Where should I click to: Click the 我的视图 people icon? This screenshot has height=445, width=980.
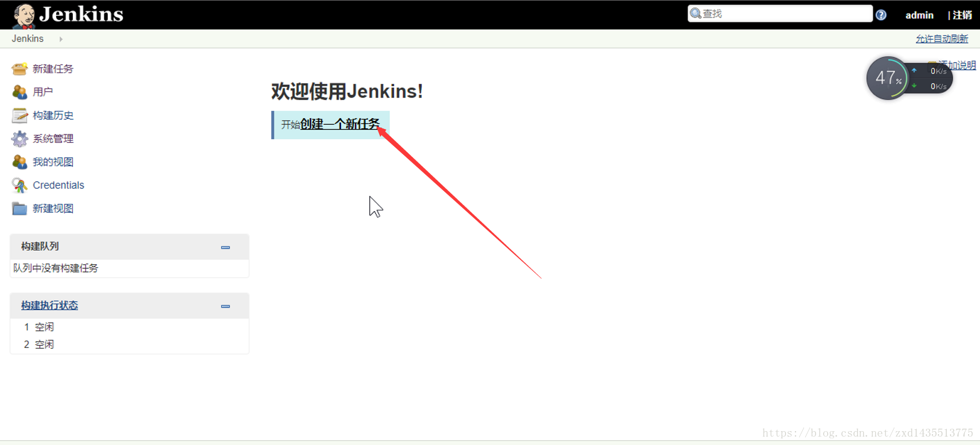(19, 162)
